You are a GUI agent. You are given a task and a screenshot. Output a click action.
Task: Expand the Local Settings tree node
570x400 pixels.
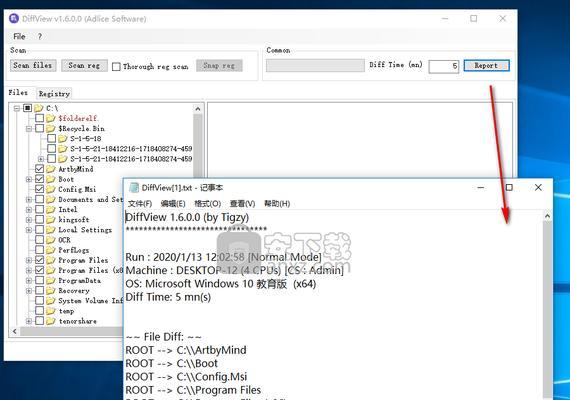pyautogui.click(x=29, y=230)
